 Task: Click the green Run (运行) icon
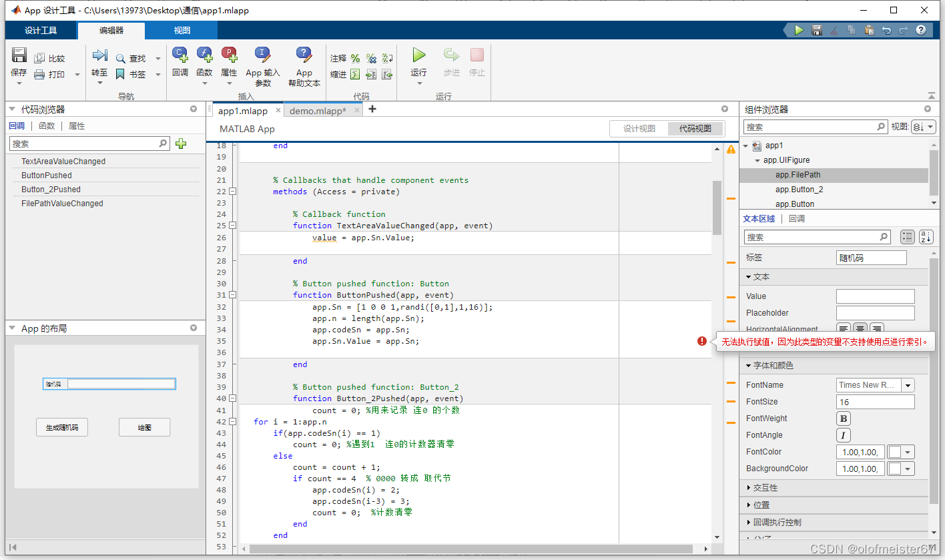(418, 56)
